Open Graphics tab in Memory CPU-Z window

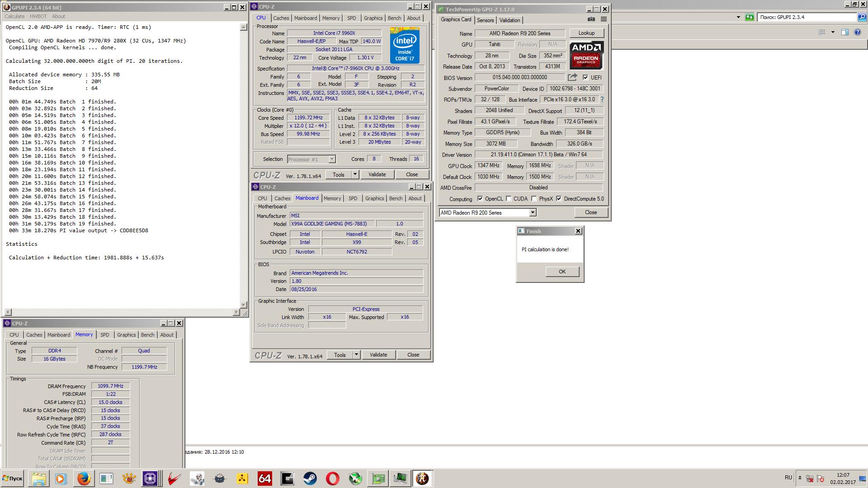click(126, 335)
